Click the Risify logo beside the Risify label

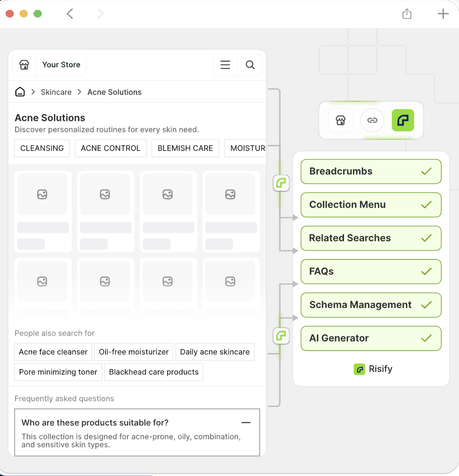coord(359,369)
